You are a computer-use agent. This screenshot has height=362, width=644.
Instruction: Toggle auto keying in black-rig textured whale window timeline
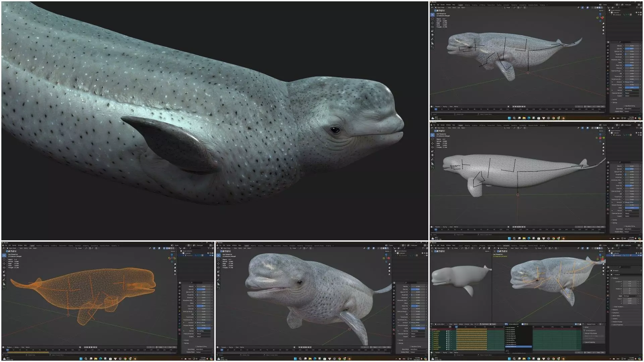pyautogui.click(x=508, y=107)
